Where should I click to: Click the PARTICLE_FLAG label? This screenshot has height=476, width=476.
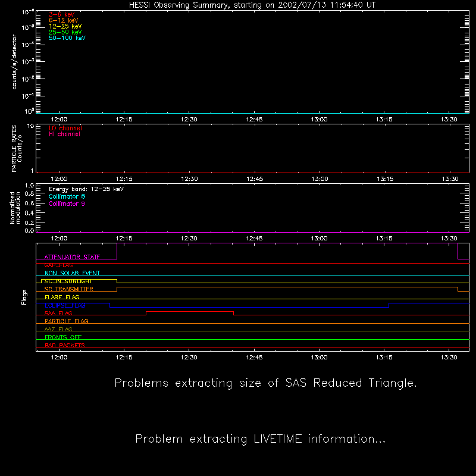click(x=67, y=321)
